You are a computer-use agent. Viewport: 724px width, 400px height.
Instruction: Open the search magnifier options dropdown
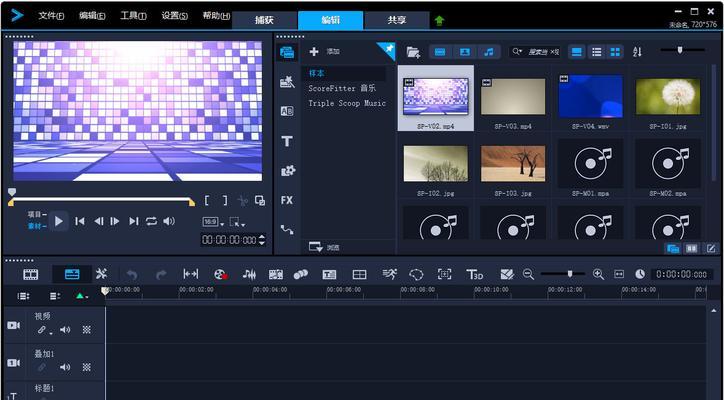pos(517,52)
